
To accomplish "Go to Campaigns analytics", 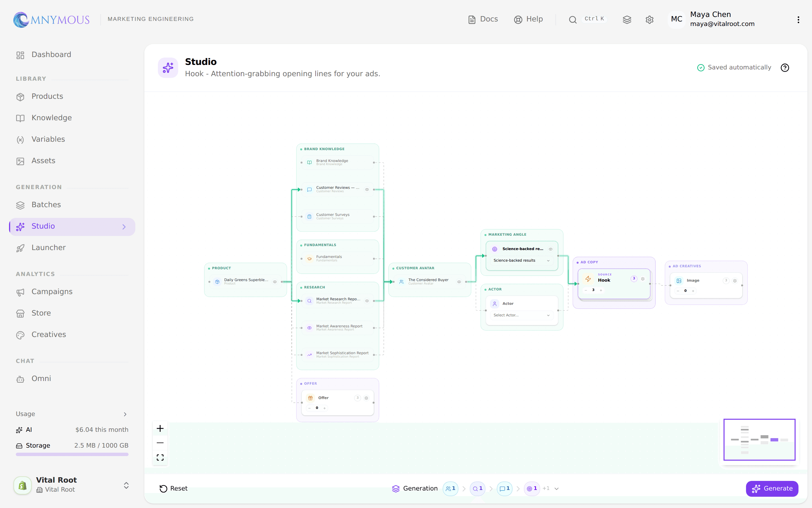I will (x=72, y=292).
